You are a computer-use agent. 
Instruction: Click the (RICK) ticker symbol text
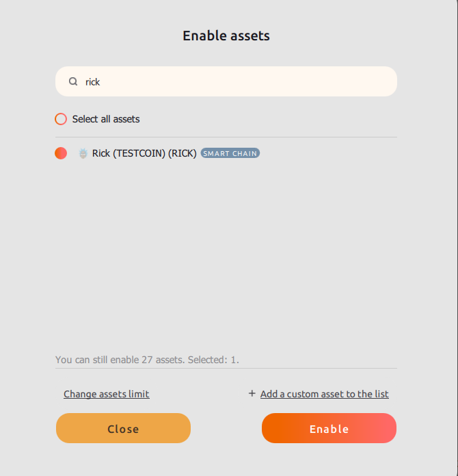click(184, 153)
